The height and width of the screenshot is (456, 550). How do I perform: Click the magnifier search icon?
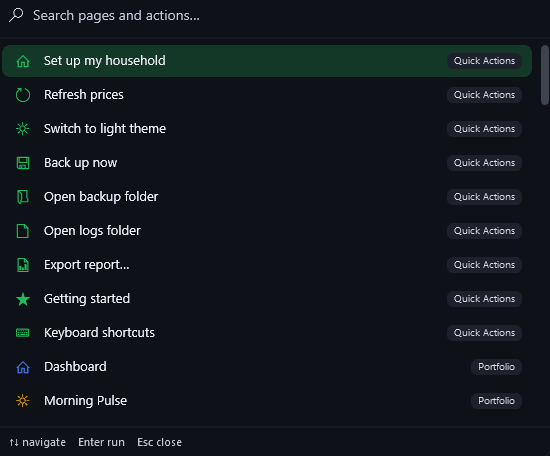pos(16,15)
